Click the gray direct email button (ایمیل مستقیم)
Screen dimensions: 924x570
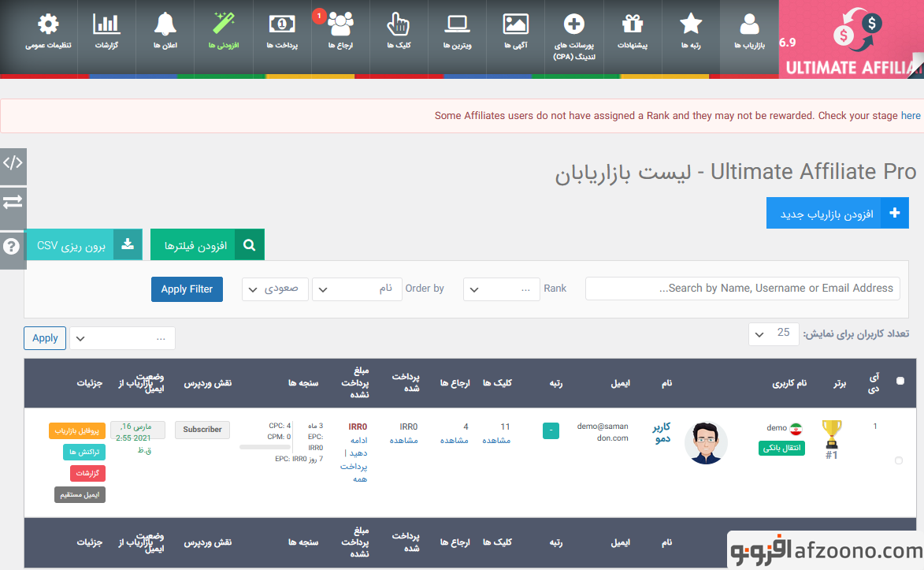(x=80, y=494)
